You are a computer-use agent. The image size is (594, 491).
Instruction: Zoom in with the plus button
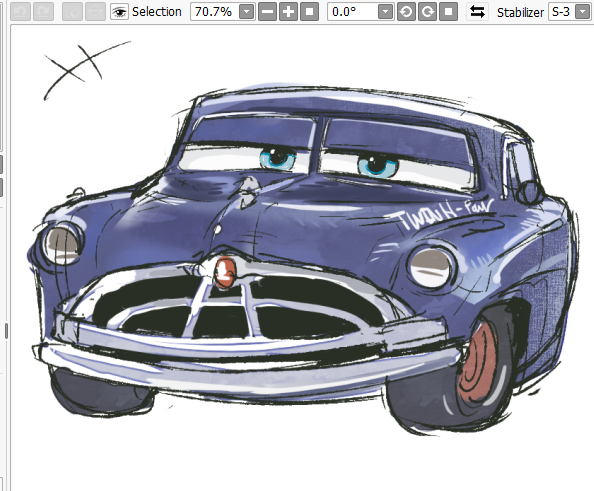[288, 12]
